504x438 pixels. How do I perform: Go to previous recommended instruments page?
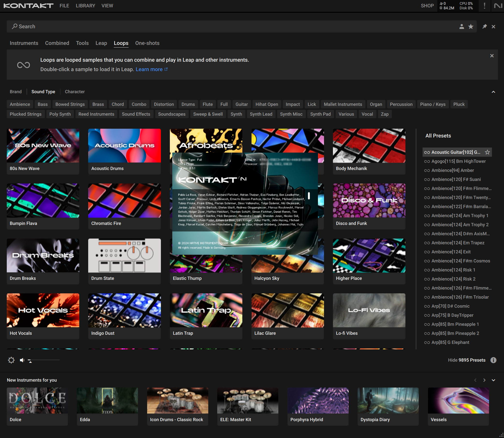475,380
